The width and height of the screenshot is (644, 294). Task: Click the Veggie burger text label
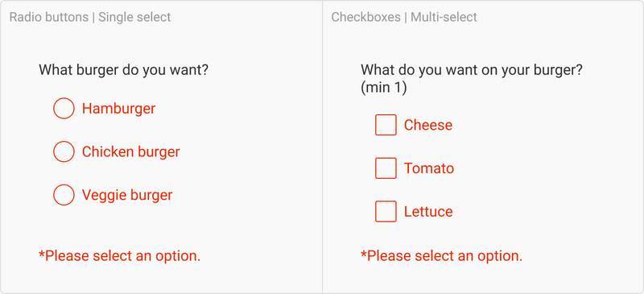[x=127, y=195]
